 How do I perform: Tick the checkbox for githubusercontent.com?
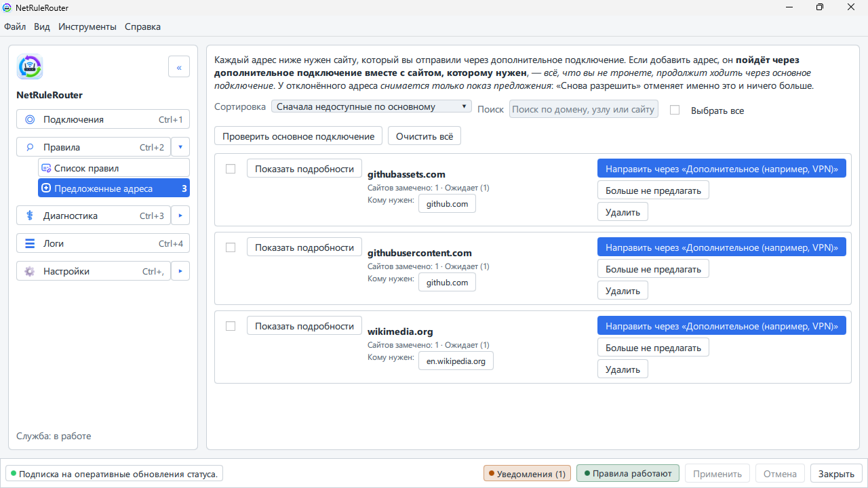[231, 247]
